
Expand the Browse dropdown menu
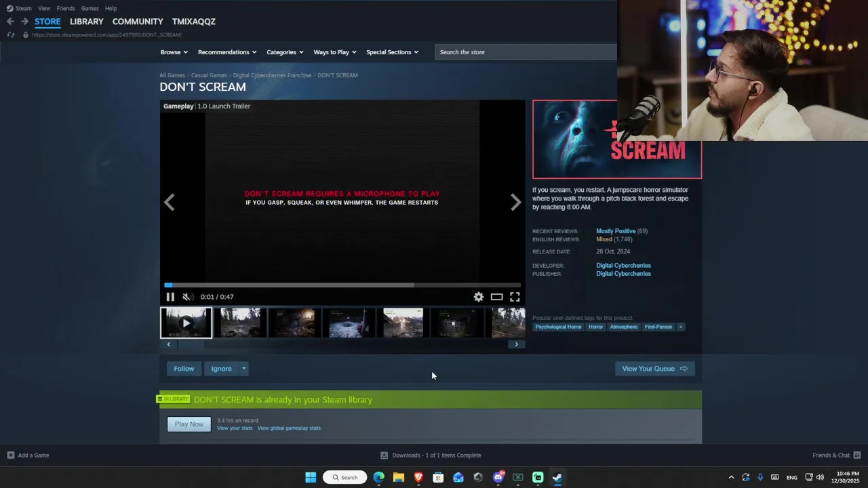tap(174, 52)
